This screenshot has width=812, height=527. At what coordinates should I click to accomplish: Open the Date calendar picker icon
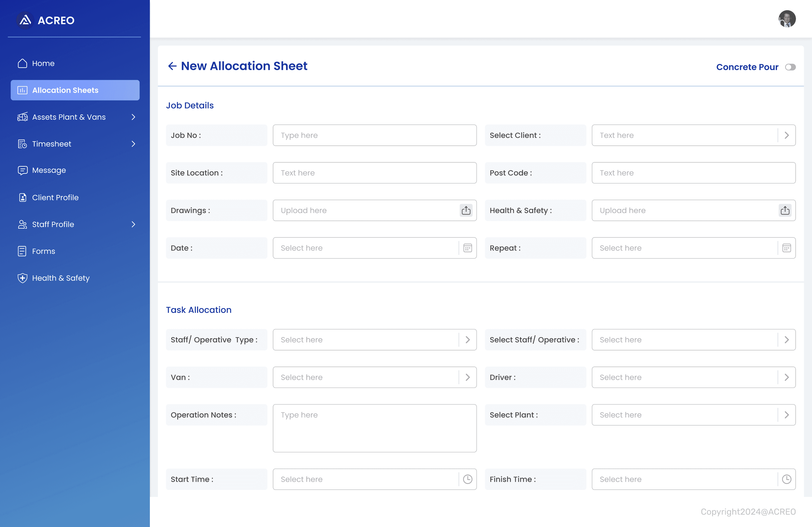click(x=467, y=248)
